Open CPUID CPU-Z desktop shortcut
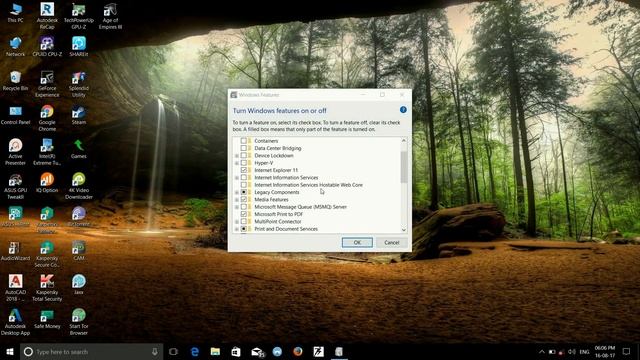 click(x=47, y=46)
